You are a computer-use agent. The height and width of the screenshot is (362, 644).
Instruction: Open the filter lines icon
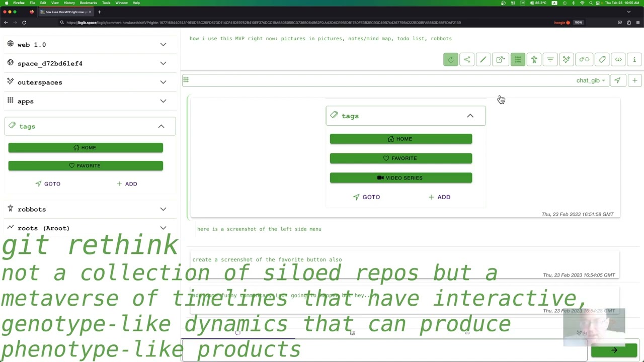click(x=550, y=60)
